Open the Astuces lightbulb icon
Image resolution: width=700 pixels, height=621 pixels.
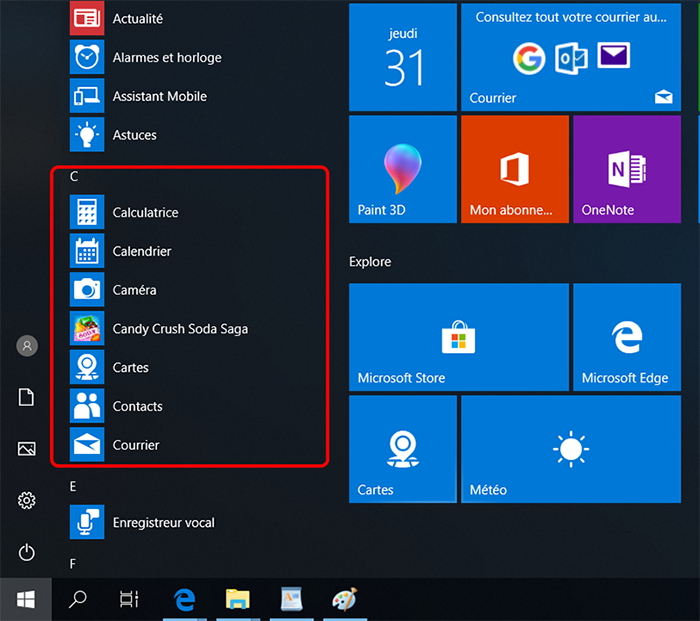87,134
